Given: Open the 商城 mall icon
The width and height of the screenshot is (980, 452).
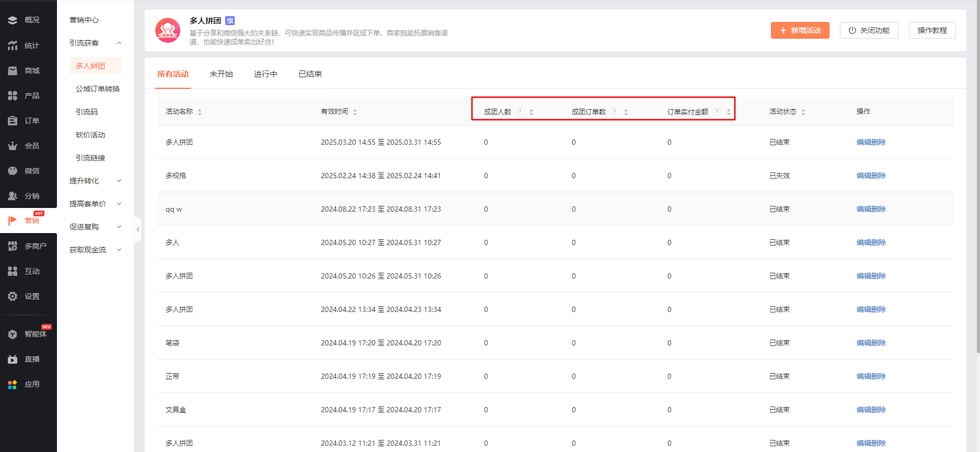Looking at the screenshot, I should [13, 71].
